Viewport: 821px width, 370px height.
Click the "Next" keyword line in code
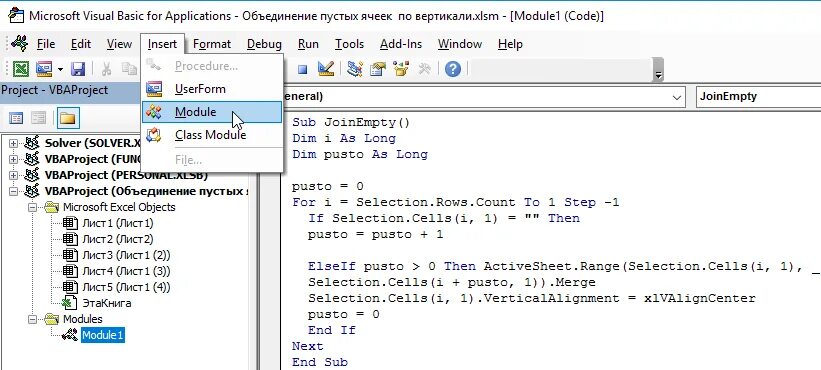308,346
